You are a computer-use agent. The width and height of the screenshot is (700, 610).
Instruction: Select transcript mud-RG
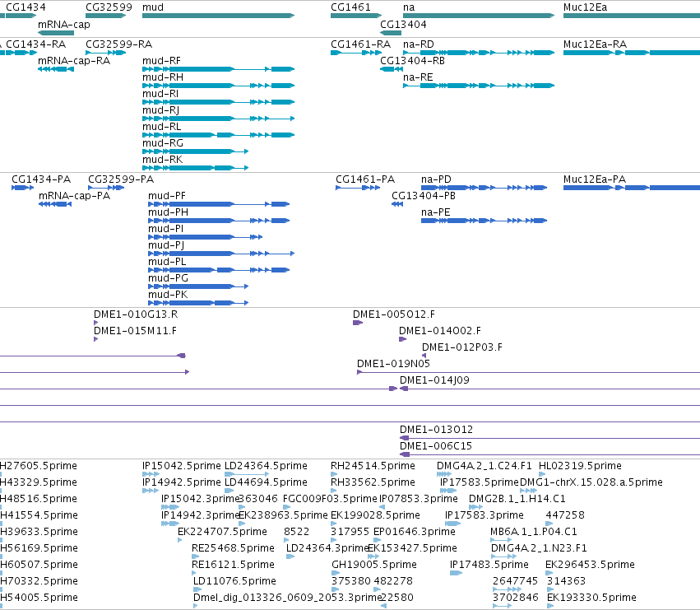195,151
